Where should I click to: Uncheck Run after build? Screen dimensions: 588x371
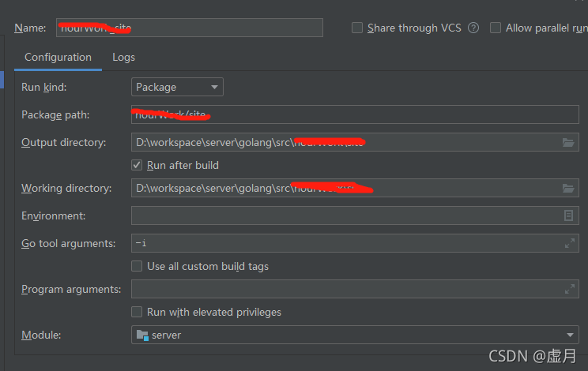pos(137,165)
